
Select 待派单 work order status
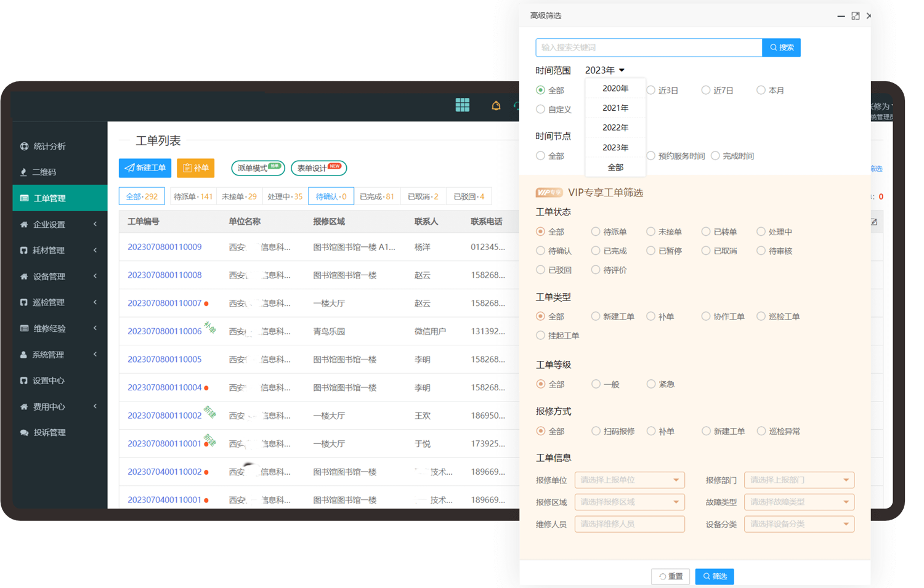[x=596, y=232]
